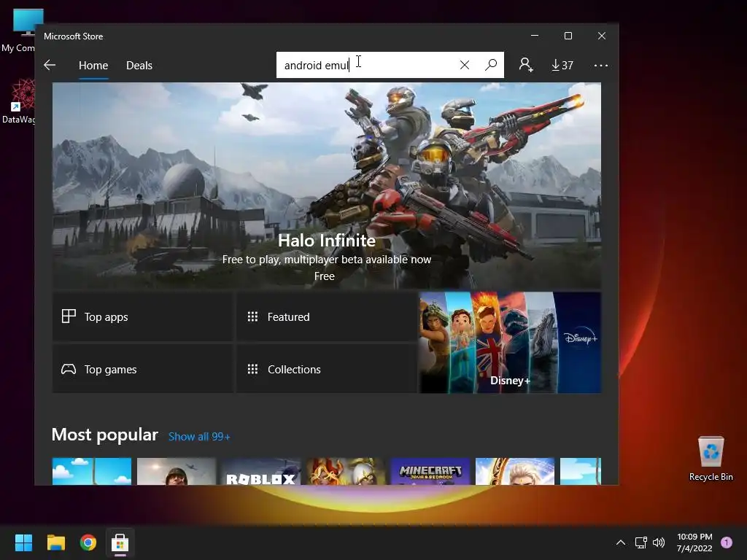The height and width of the screenshot is (560, 747).
Task: Open the soldier game thumbnail in Most popular
Action: point(177,472)
